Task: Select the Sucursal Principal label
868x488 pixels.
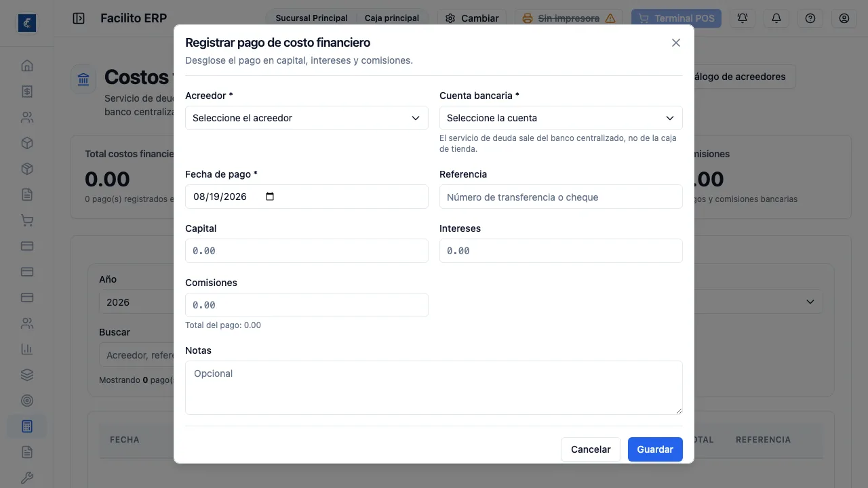Action: pyautogui.click(x=311, y=18)
